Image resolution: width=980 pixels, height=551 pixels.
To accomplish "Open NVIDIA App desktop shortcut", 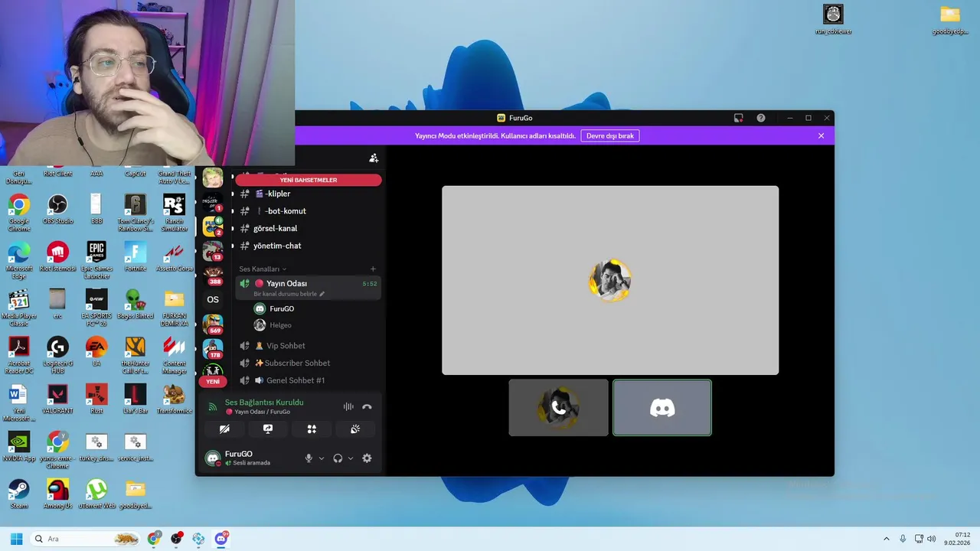I will click(19, 447).
